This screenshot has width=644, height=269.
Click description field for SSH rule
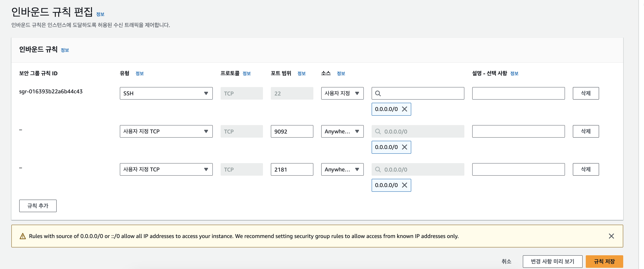point(518,93)
